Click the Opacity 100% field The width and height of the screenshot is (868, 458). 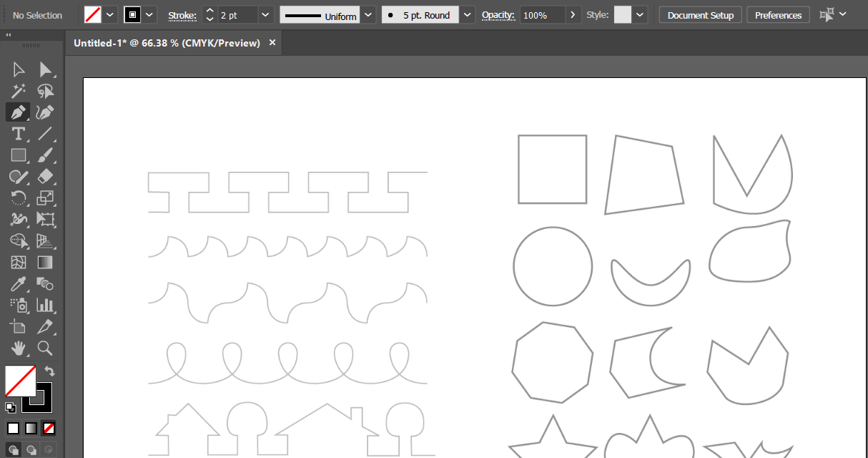click(x=543, y=15)
